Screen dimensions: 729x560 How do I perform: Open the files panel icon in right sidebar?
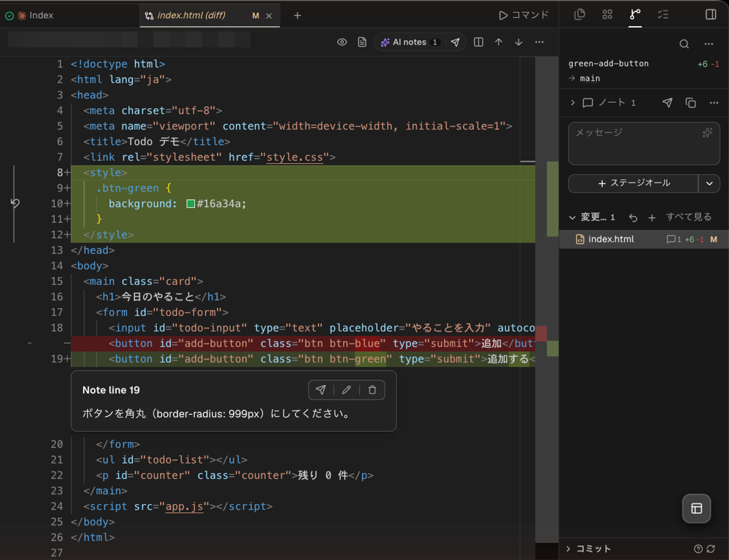coord(580,15)
